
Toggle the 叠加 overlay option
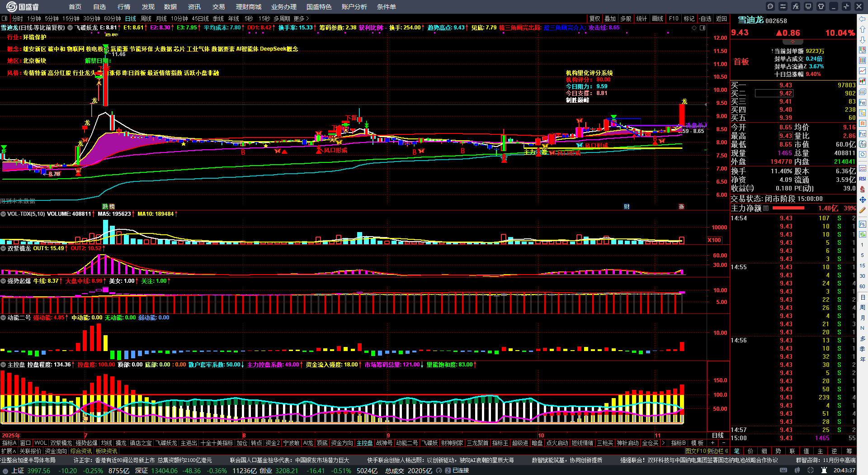click(610, 19)
